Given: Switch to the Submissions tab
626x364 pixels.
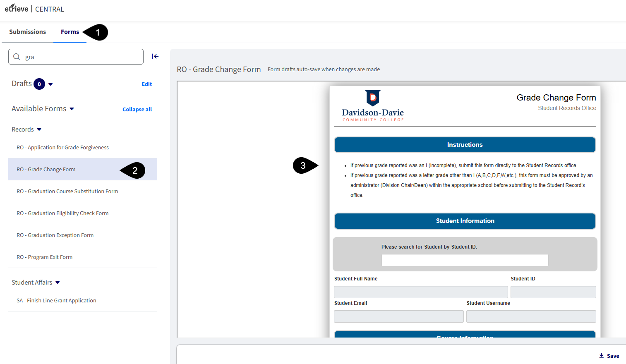Looking at the screenshot, I should 27,31.
